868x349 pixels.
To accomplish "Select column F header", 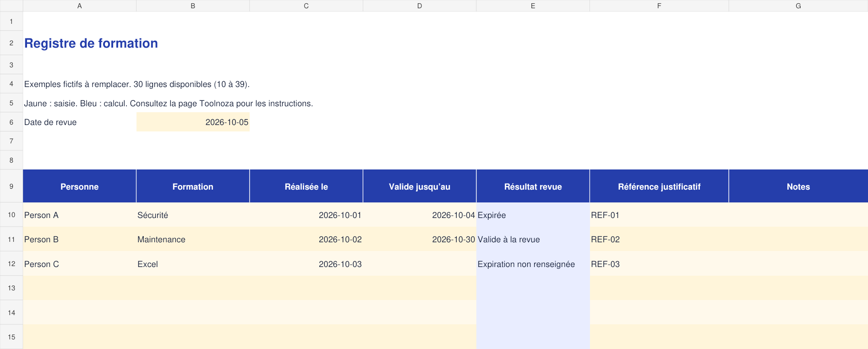I will (x=659, y=5).
